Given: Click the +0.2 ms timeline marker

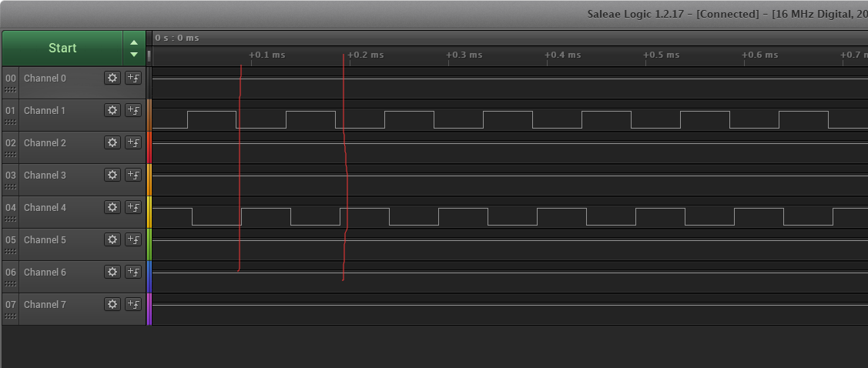Looking at the screenshot, I should pos(365,55).
